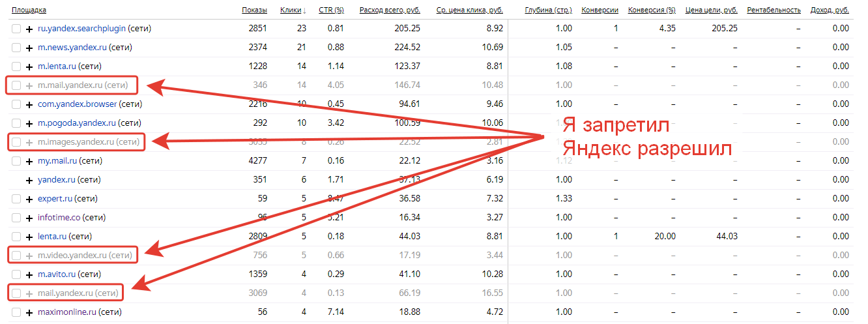Open ru.yandex.searchplugin site link
This screenshot has height=324, width=868.
point(81,29)
